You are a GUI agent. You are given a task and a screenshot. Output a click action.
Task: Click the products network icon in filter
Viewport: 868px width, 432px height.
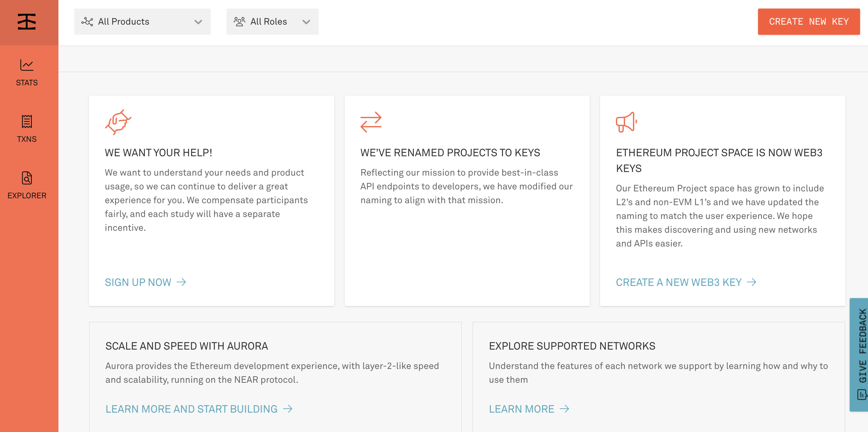pos(87,22)
